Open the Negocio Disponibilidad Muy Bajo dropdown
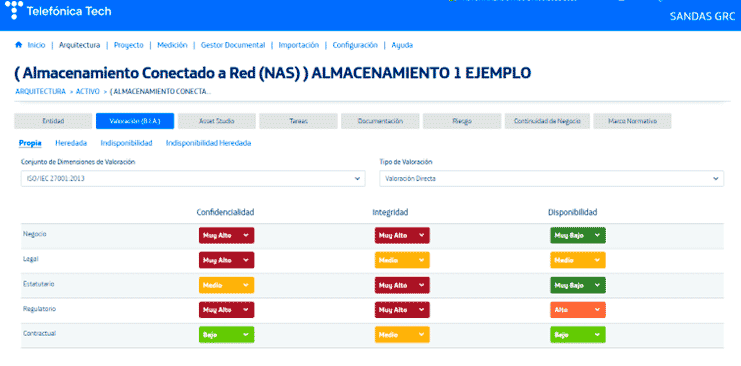741x366 pixels. pyautogui.click(x=577, y=235)
